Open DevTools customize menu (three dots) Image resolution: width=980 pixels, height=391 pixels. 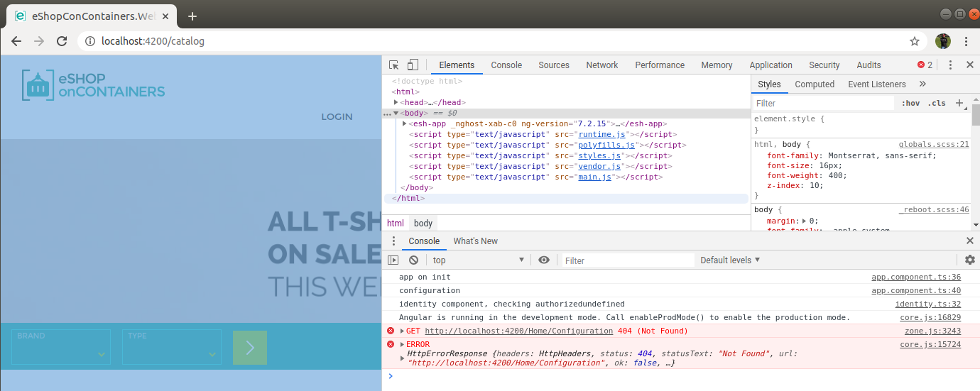tap(950, 65)
